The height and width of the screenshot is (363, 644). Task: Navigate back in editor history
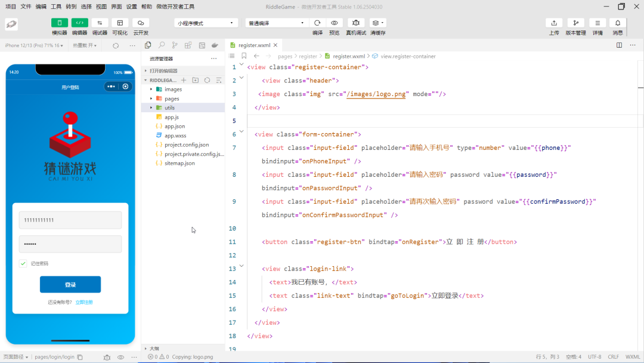click(x=256, y=56)
